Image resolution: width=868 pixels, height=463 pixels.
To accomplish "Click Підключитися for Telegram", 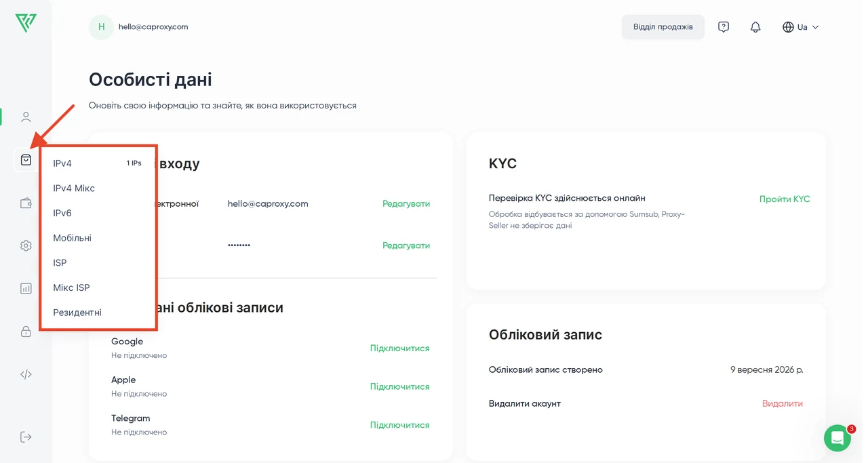I will tap(399, 425).
